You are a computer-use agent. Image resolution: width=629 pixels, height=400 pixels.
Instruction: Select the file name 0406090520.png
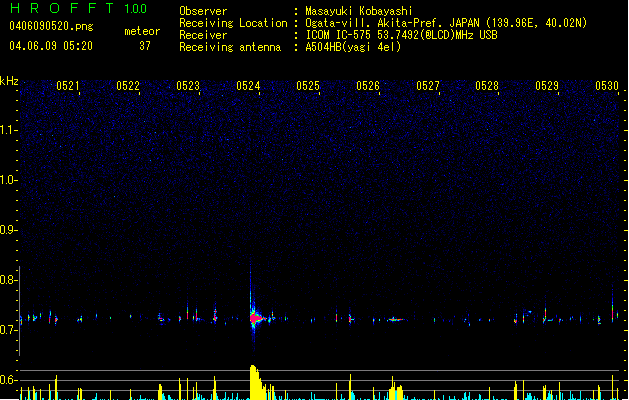[51, 26]
